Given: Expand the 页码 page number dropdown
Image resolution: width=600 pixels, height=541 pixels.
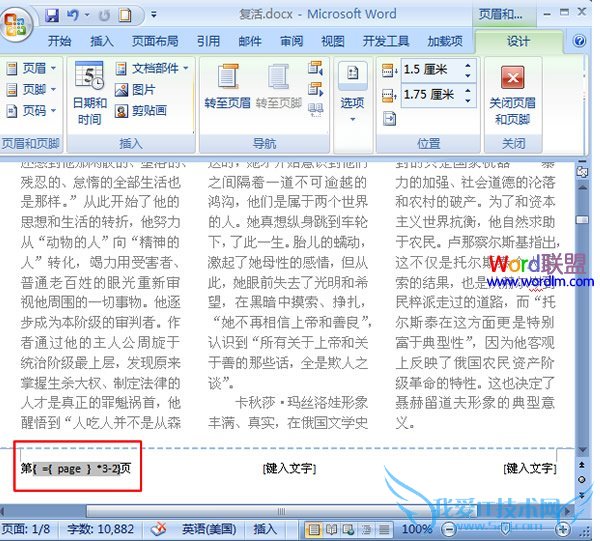Looking at the screenshot, I should click(x=32, y=111).
